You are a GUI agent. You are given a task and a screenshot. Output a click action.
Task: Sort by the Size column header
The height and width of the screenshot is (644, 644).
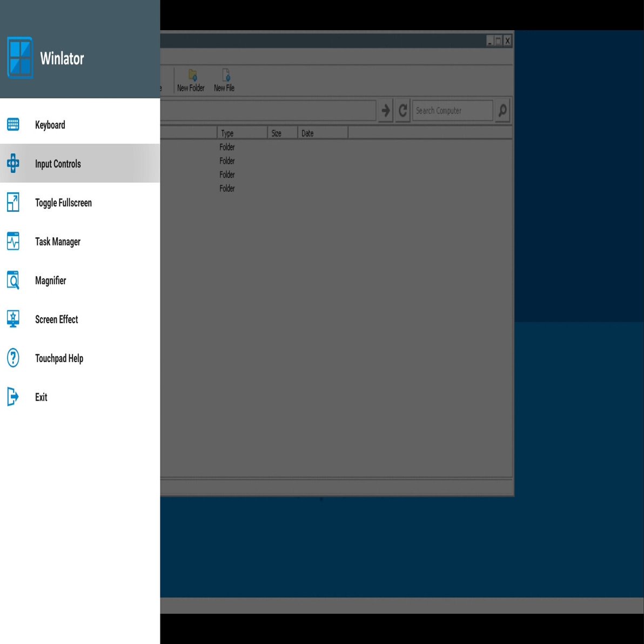point(283,133)
